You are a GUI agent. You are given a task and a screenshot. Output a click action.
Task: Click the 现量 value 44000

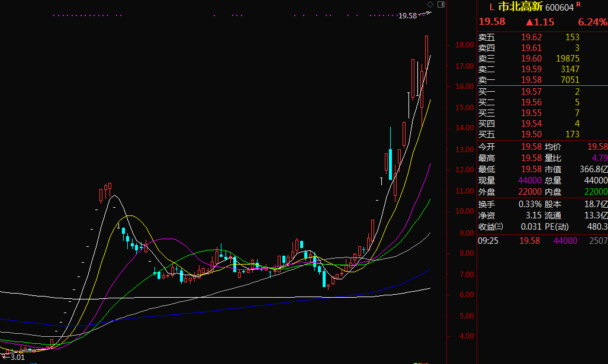pos(530,181)
